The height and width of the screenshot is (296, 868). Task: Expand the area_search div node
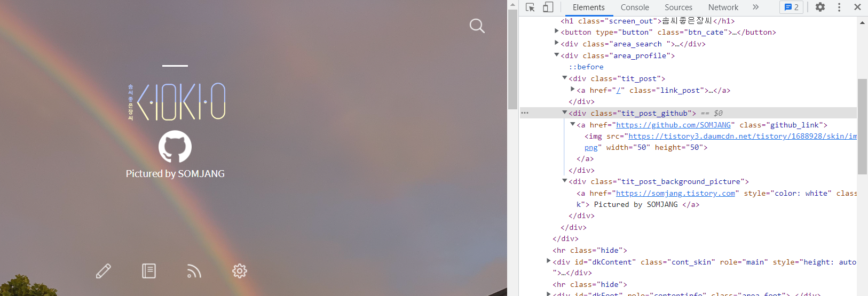coord(557,43)
